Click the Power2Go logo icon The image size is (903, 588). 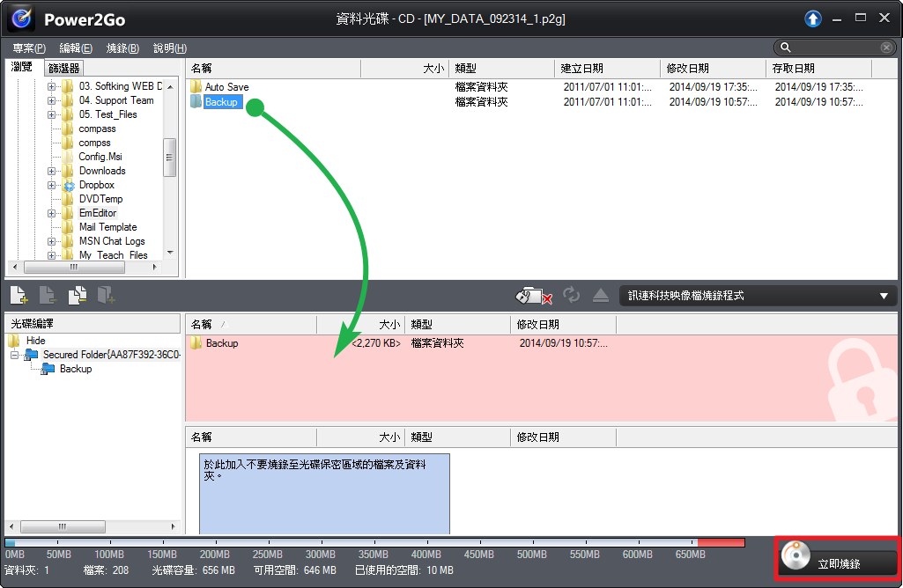21,18
